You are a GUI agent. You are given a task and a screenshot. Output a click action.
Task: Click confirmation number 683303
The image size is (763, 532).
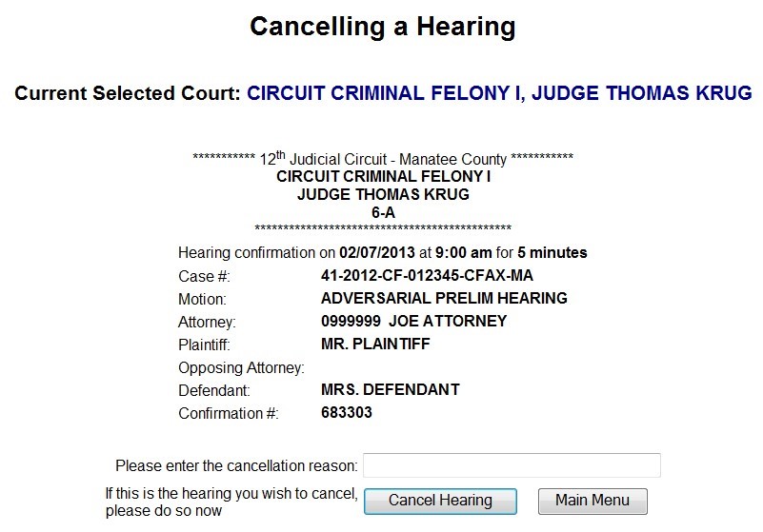347,413
